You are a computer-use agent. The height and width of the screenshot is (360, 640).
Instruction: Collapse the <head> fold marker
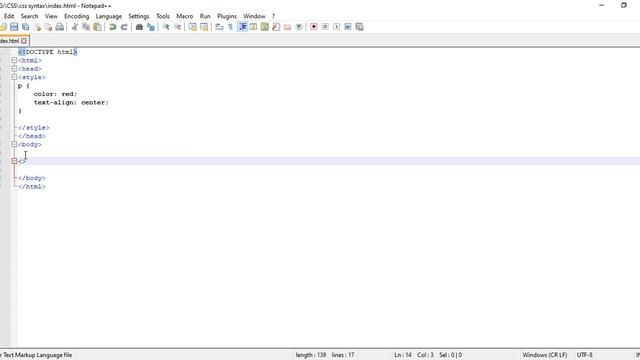[x=14, y=69]
